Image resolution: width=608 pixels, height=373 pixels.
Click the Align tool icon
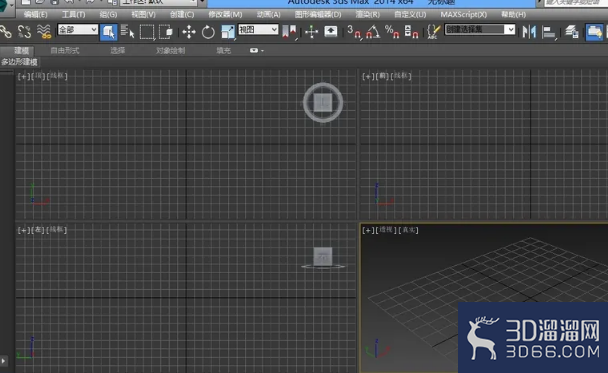coord(549,33)
